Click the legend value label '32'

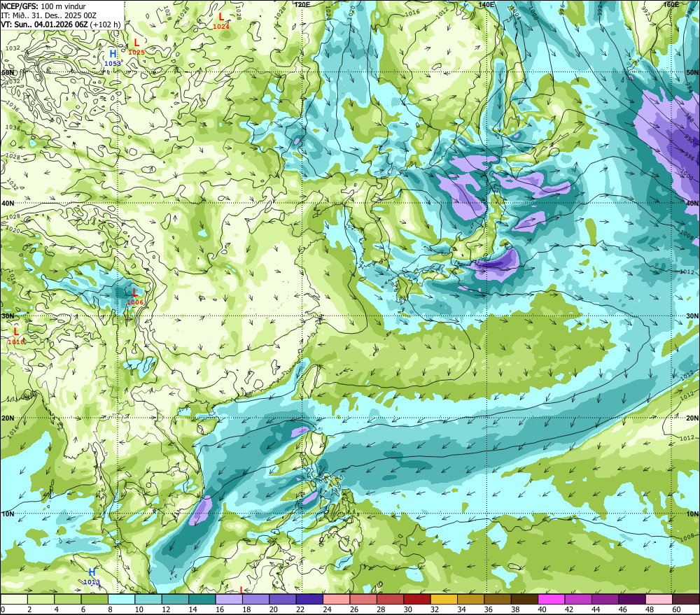click(x=435, y=609)
